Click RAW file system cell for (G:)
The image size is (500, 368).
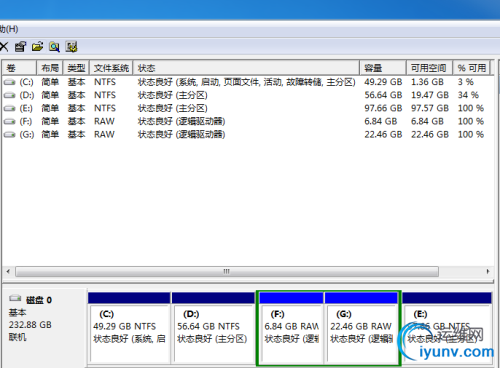(104, 135)
